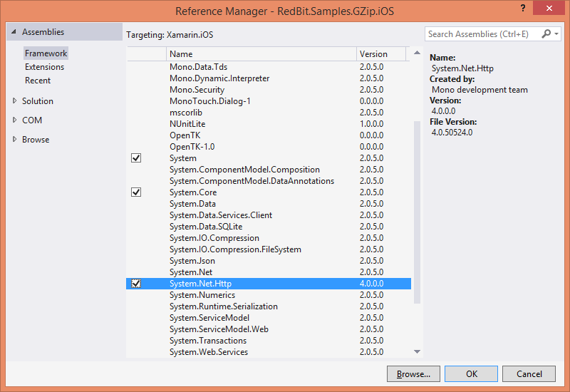Select the System.ServiceModel row

(x=269, y=317)
